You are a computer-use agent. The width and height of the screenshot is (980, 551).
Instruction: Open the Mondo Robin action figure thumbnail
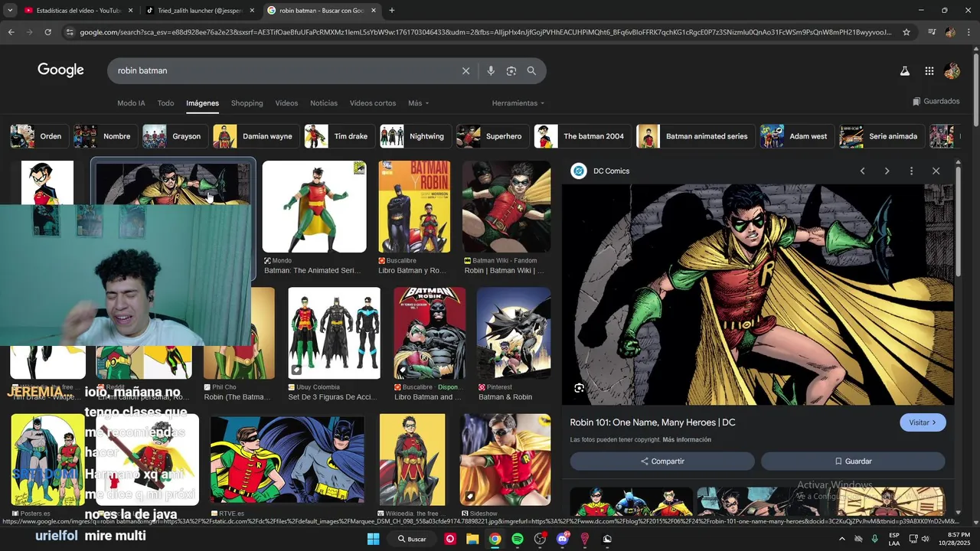315,207
